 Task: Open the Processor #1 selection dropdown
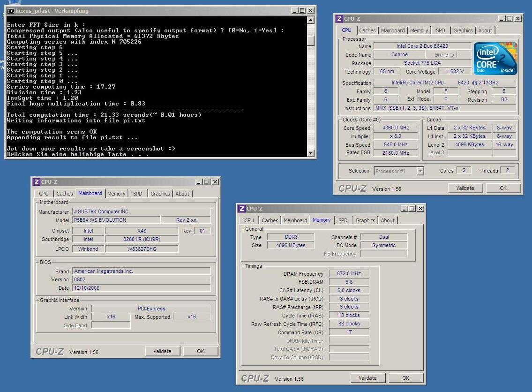point(420,171)
